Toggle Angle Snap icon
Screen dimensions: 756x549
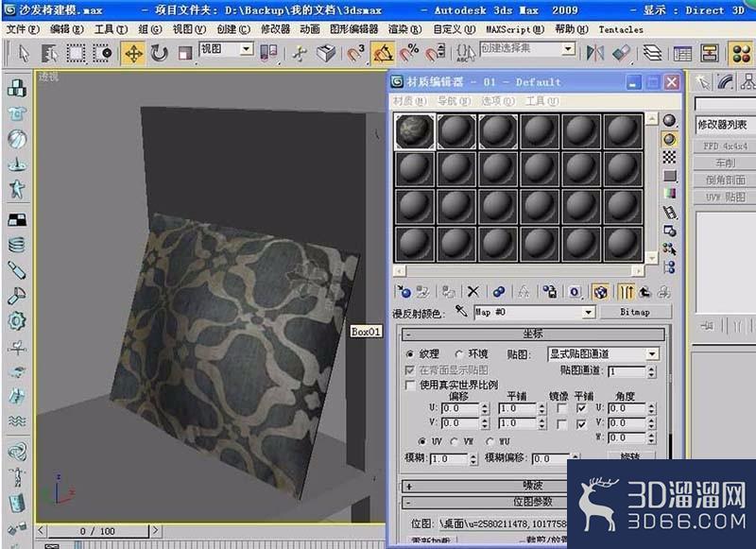(x=383, y=53)
